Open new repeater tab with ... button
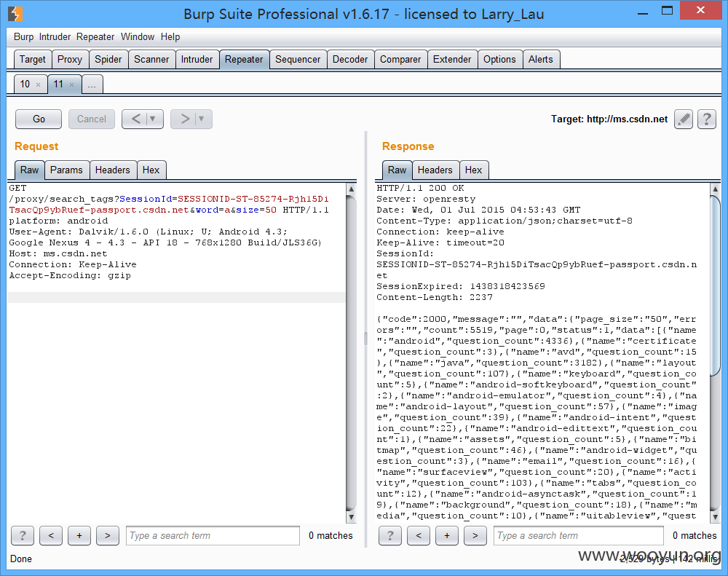This screenshot has height=576, width=728. [92, 84]
